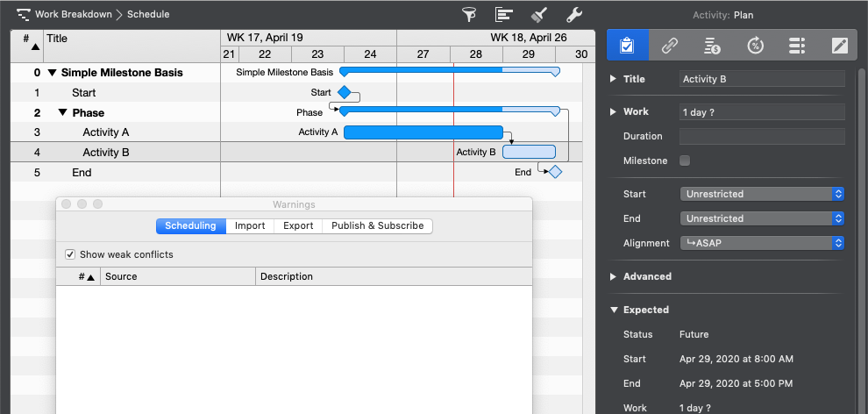Open the Gantt layout options icon
Viewport: 868px width, 414px height.
[x=503, y=14]
